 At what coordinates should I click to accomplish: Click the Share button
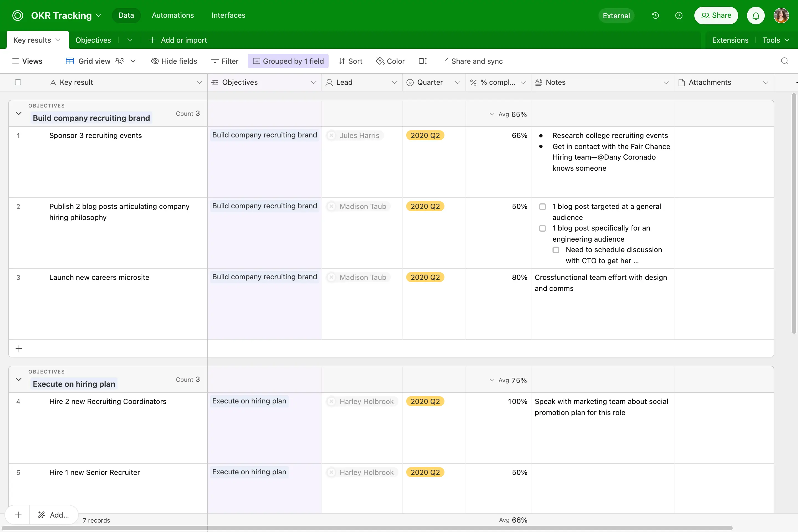716,15
